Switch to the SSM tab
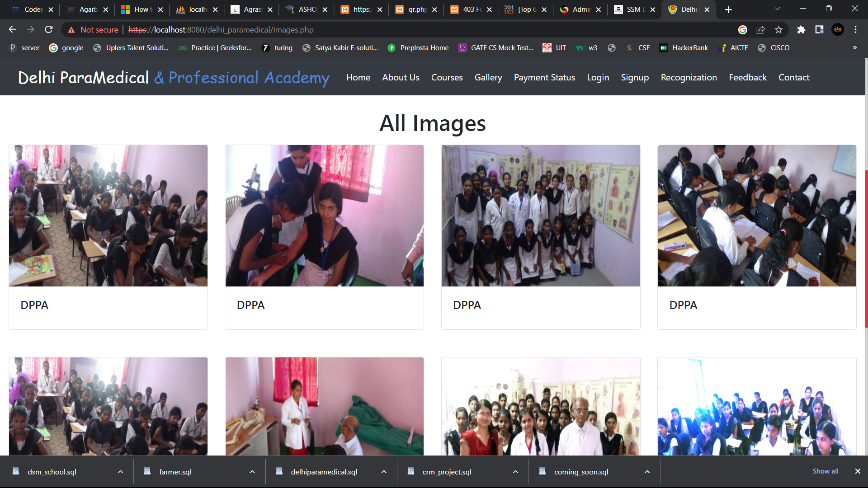The width and height of the screenshot is (868, 488). point(630,9)
